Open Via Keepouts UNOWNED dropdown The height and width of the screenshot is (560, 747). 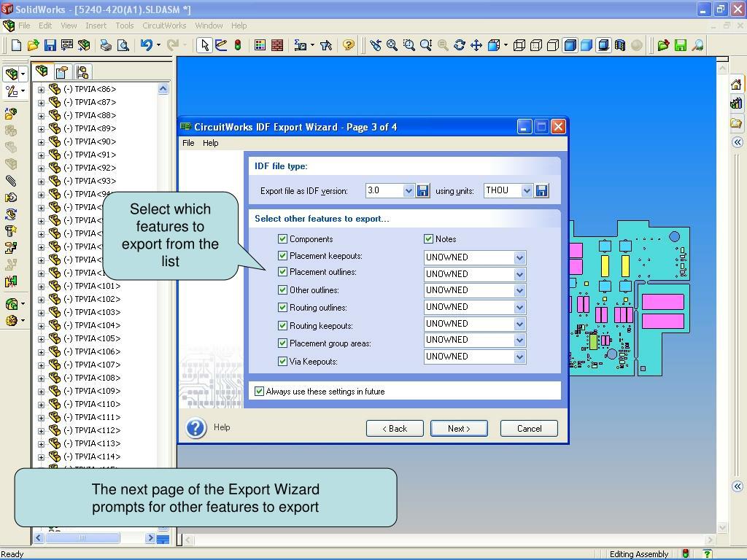tap(519, 357)
